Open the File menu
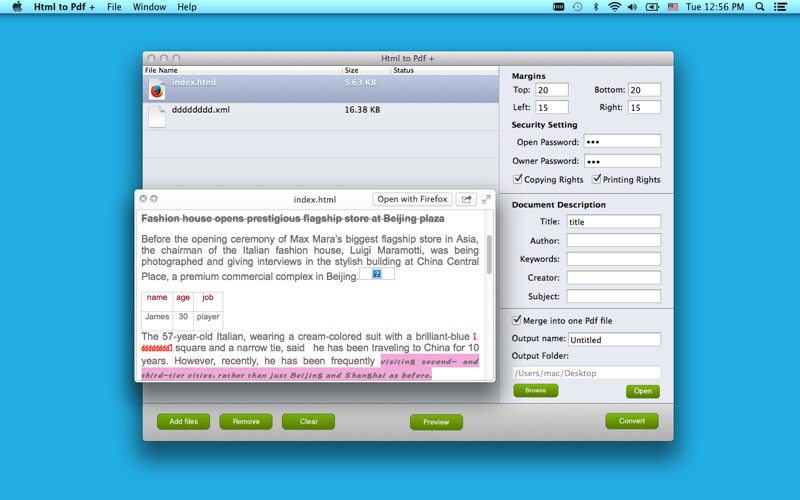Image resolution: width=800 pixels, height=500 pixels. (114, 7)
